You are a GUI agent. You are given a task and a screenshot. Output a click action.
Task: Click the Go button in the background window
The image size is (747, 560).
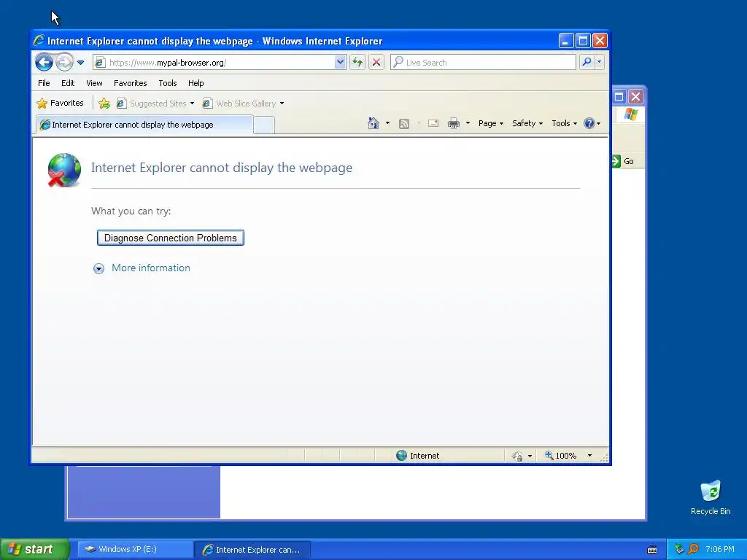click(623, 161)
